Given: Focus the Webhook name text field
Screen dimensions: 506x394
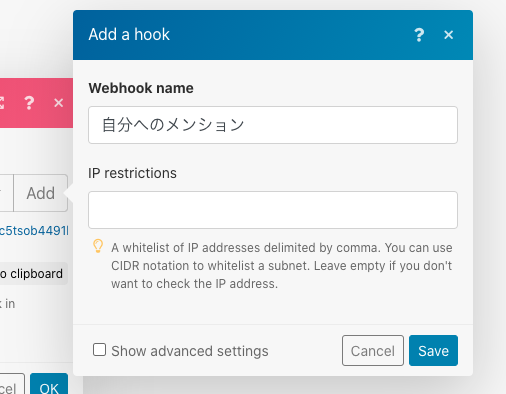Looking at the screenshot, I should [273, 125].
